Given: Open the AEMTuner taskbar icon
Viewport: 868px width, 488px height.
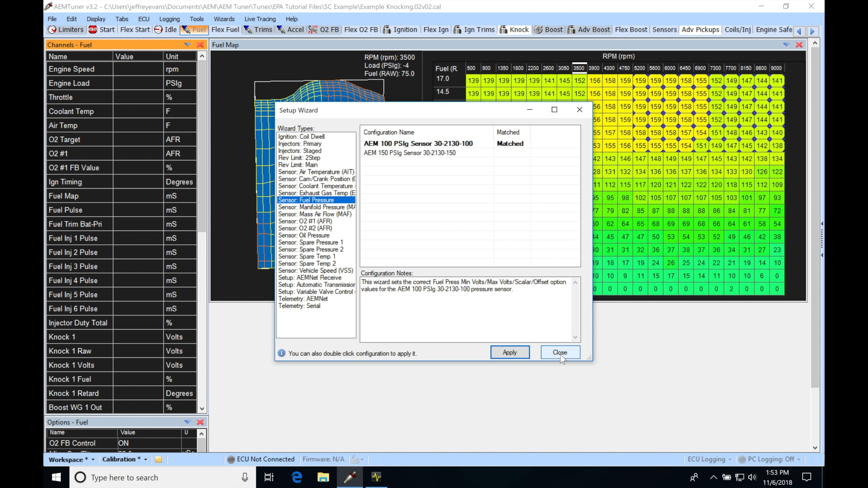Looking at the screenshot, I should (350, 477).
